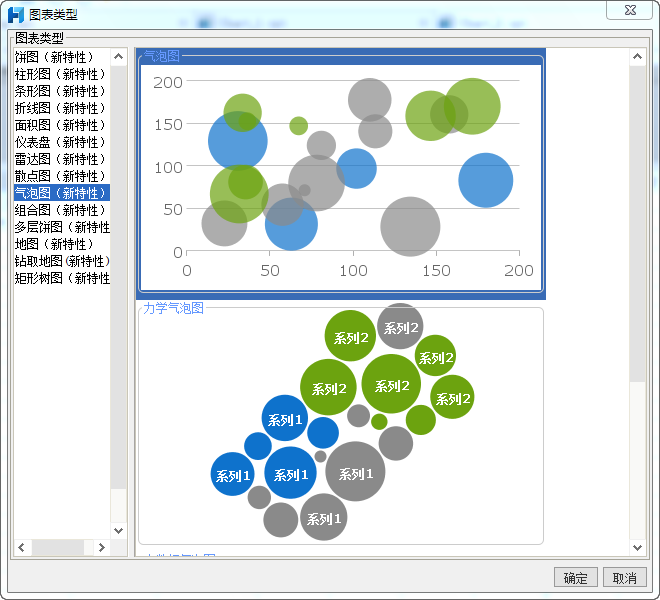Select 饼图（新特性） in the chart type list

[x=62, y=57]
